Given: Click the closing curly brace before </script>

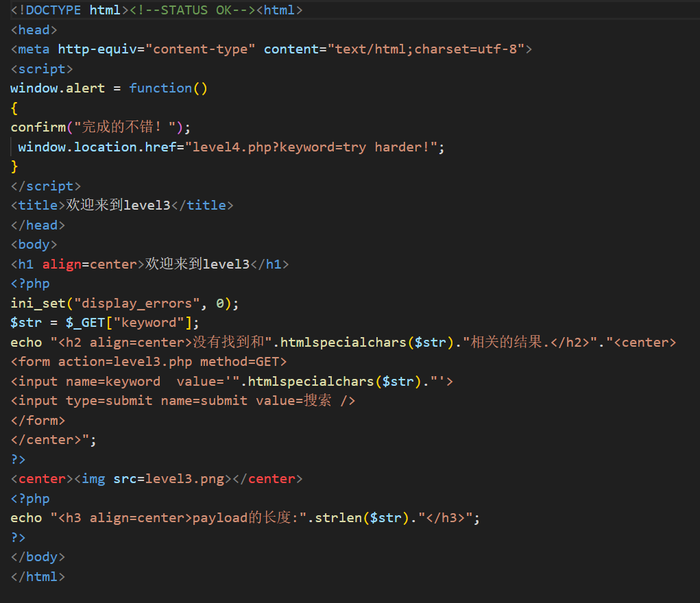Looking at the screenshot, I should point(14,167).
